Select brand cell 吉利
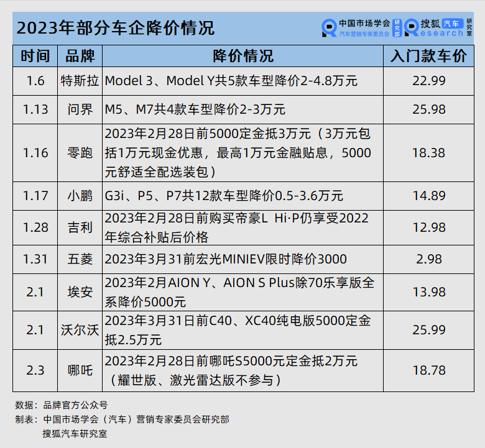The width and height of the screenshot is (485, 448). tap(80, 227)
